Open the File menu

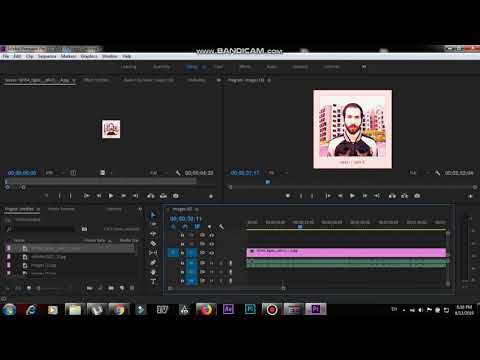(6, 56)
